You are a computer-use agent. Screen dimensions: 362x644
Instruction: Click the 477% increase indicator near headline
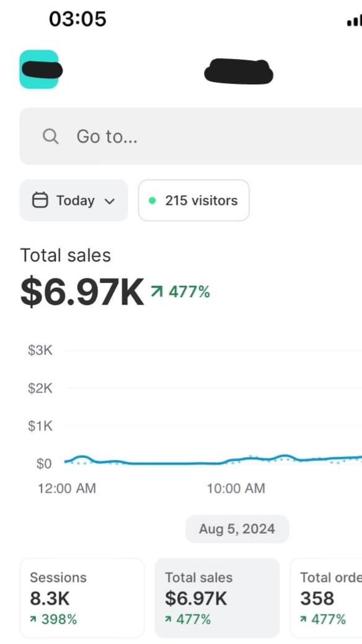tap(180, 292)
